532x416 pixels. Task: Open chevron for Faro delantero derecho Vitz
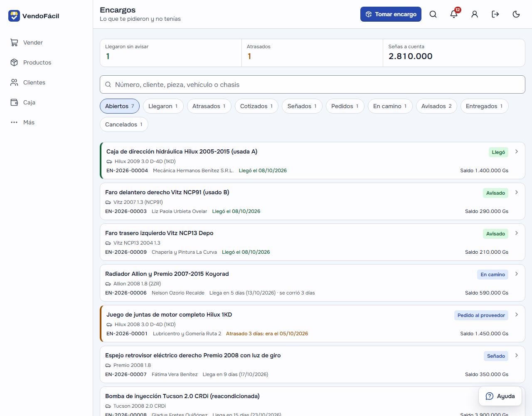coord(517,192)
